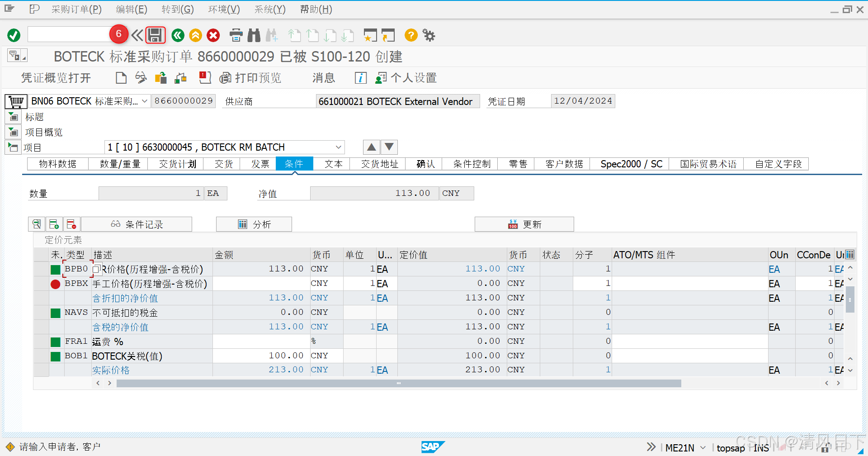Expand the 项目概览 item overview section

(14, 133)
